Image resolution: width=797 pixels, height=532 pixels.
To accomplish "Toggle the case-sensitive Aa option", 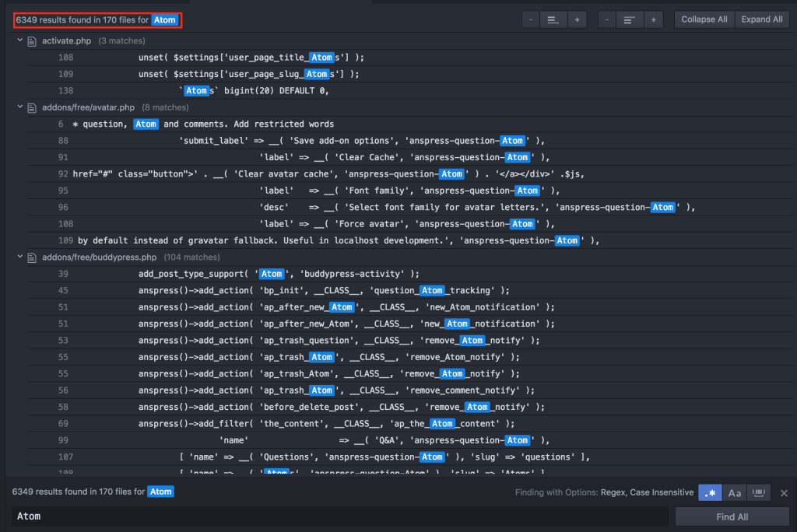I will [735, 492].
